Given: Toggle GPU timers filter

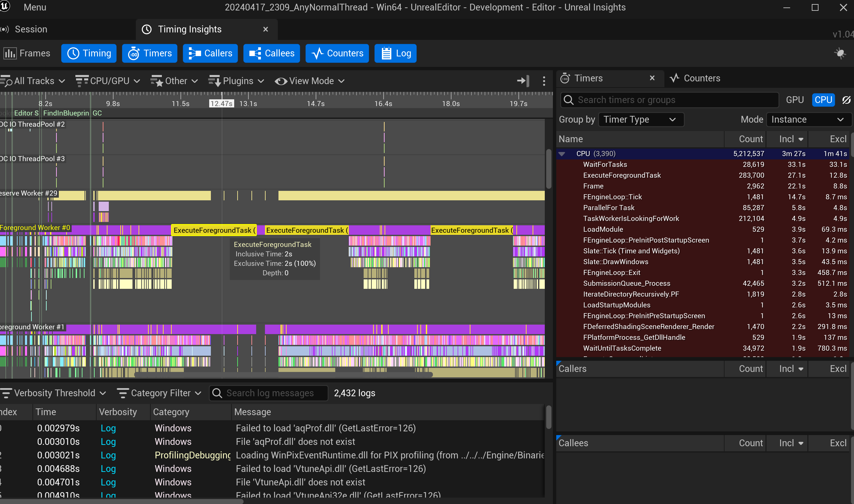Looking at the screenshot, I should tap(795, 100).
